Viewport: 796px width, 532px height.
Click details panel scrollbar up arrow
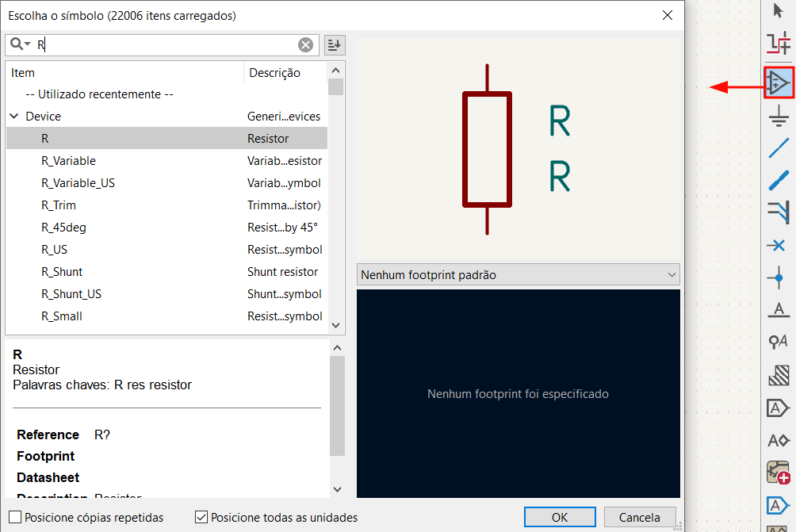[337, 348]
